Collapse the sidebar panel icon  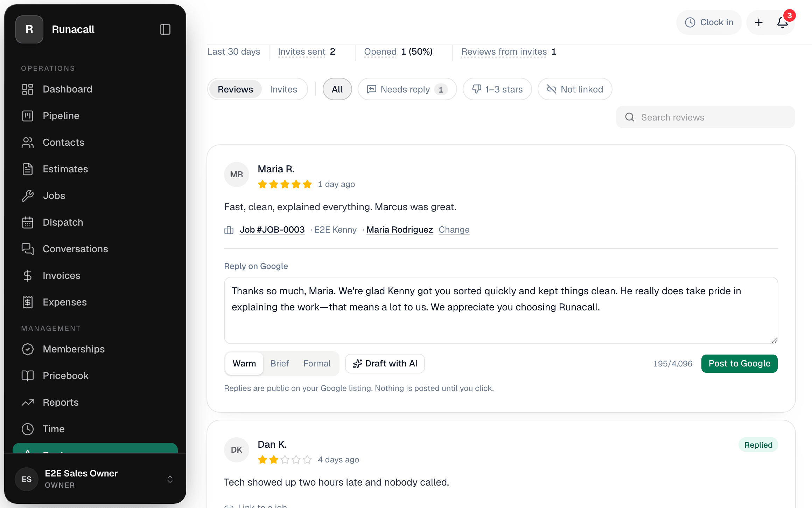165,29
